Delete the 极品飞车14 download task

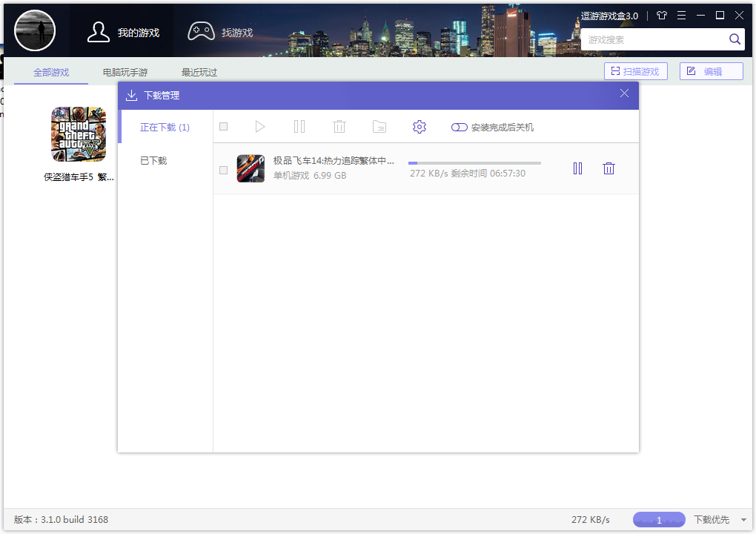tap(609, 168)
